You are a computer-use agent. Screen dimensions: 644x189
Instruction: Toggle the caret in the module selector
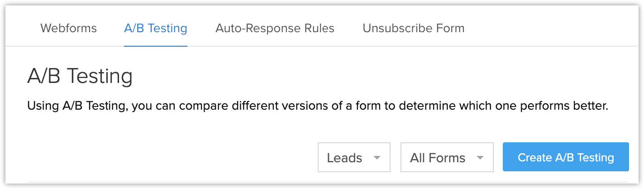coord(377,158)
